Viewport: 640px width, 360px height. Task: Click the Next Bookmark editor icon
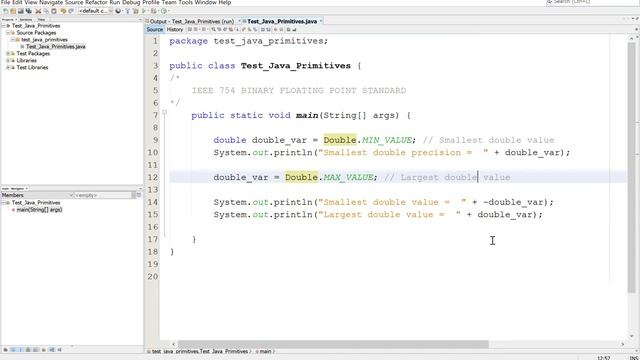[x=250, y=29]
